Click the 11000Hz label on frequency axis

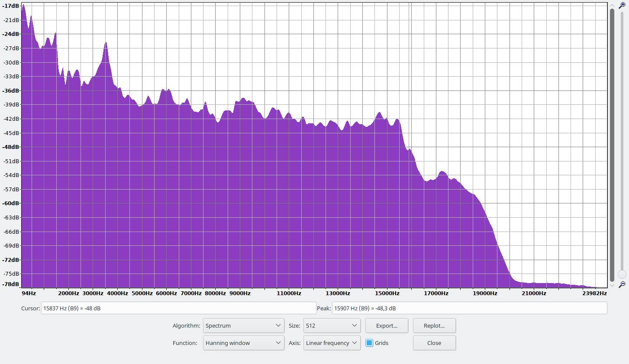coord(289,293)
